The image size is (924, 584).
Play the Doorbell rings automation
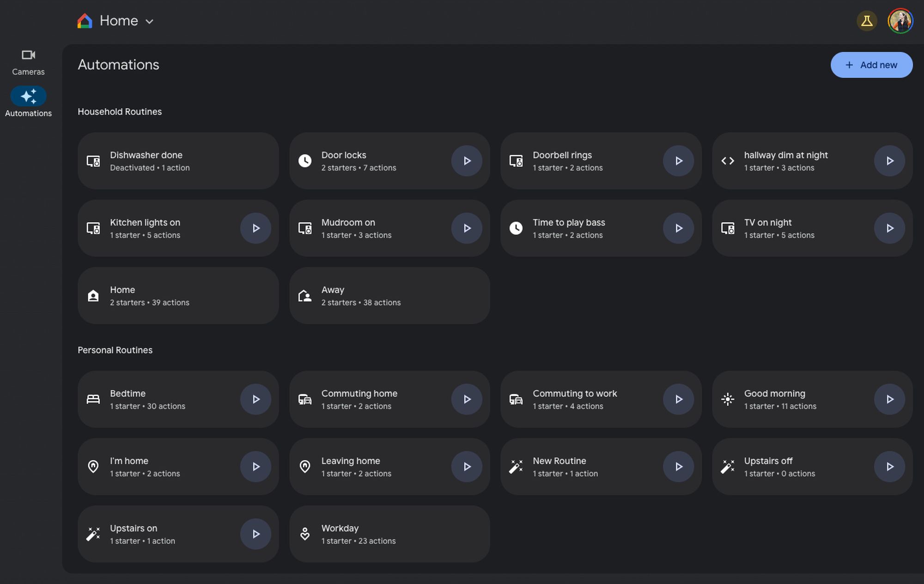pos(678,161)
